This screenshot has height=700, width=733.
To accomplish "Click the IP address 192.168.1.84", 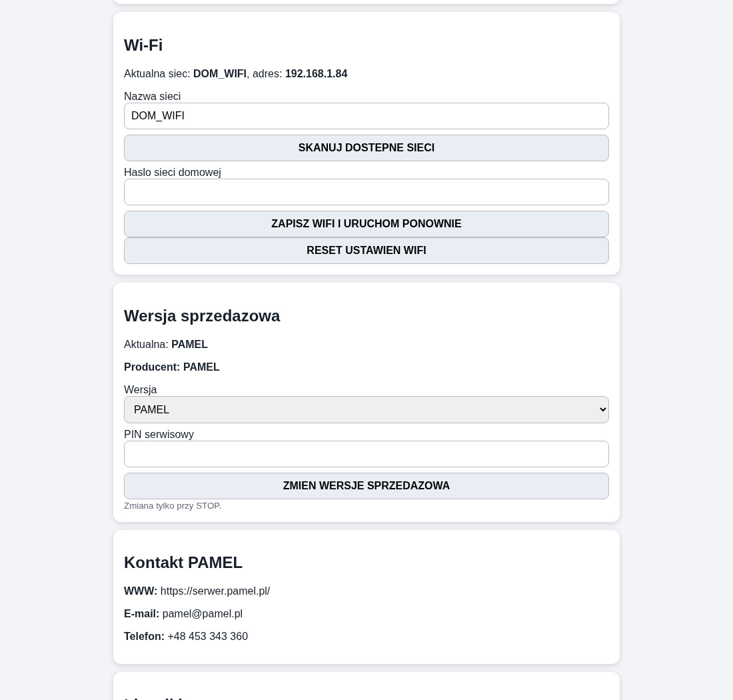I will click(316, 74).
